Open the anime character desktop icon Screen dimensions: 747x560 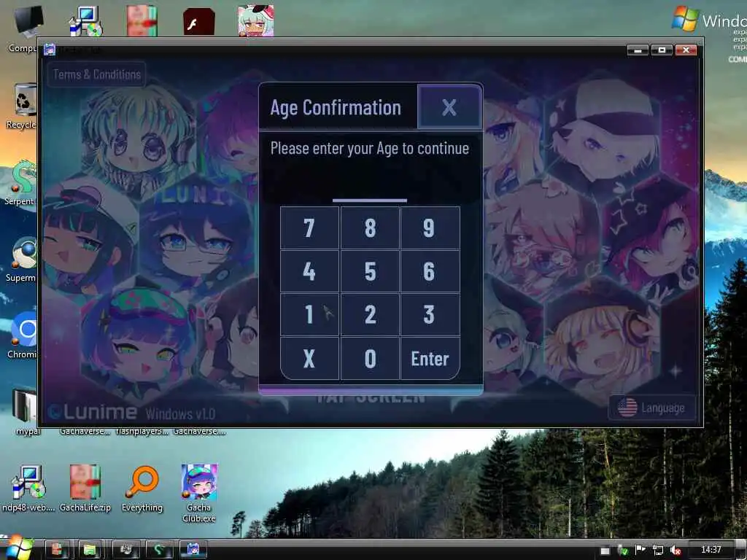pos(256,20)
